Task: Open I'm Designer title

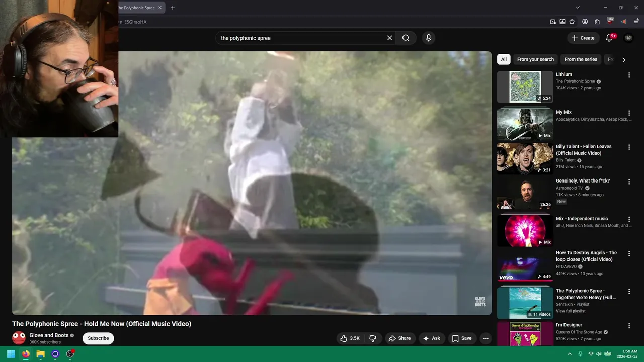Action: click(x=569, y=325)
